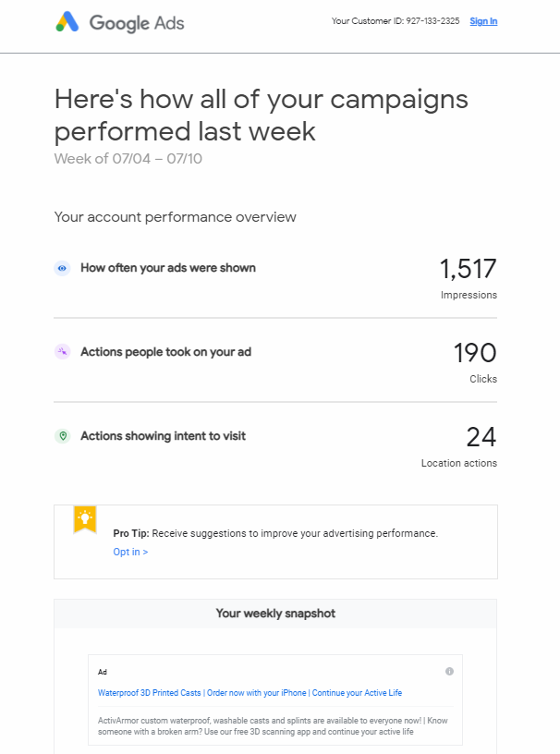Click Actions people took on your ad
Image resolution: width=560 pixels, height=754 pixels.
coord(166,352)
